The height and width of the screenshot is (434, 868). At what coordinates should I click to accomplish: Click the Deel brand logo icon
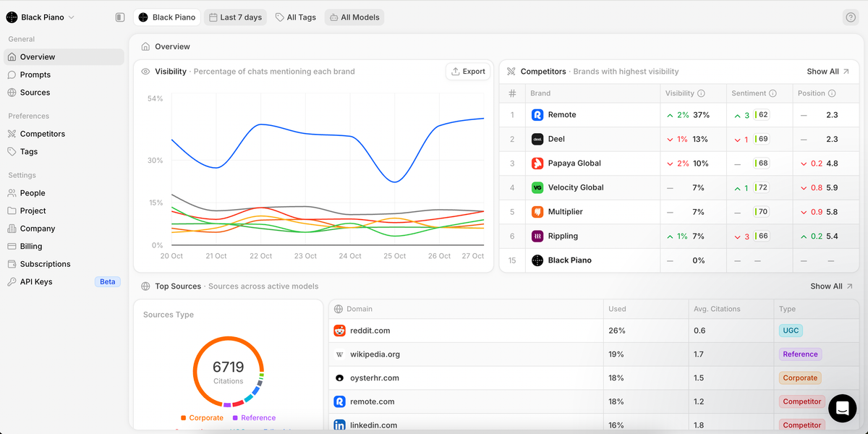click(537, 139)
